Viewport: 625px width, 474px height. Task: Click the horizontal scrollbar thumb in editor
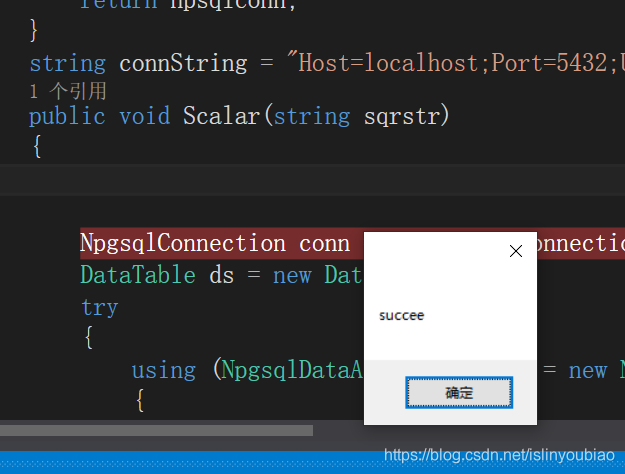pyautogui.click(x=156, y=431)
